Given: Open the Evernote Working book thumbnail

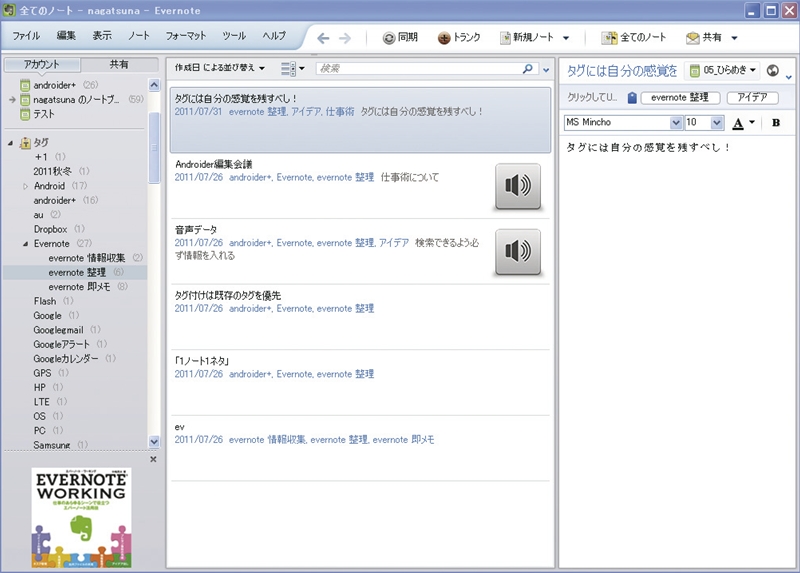Looking at the screenshot, I should (x=82, y=518).
